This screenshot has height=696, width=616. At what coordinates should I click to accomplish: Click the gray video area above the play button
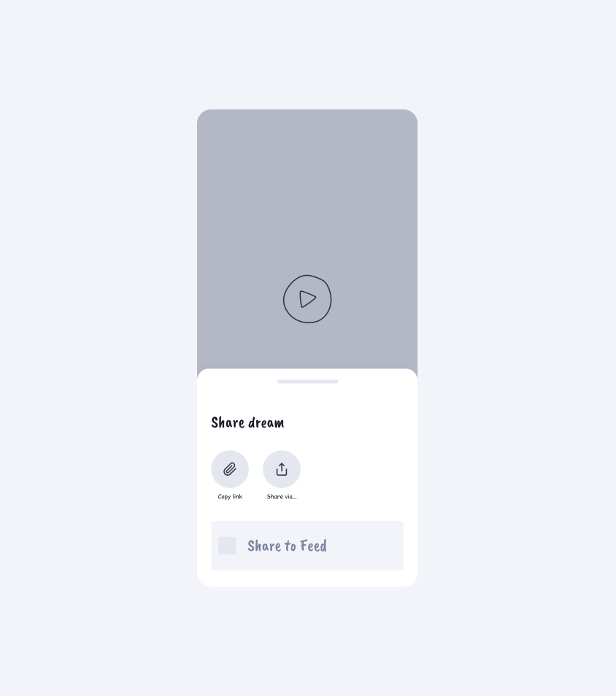307,191
